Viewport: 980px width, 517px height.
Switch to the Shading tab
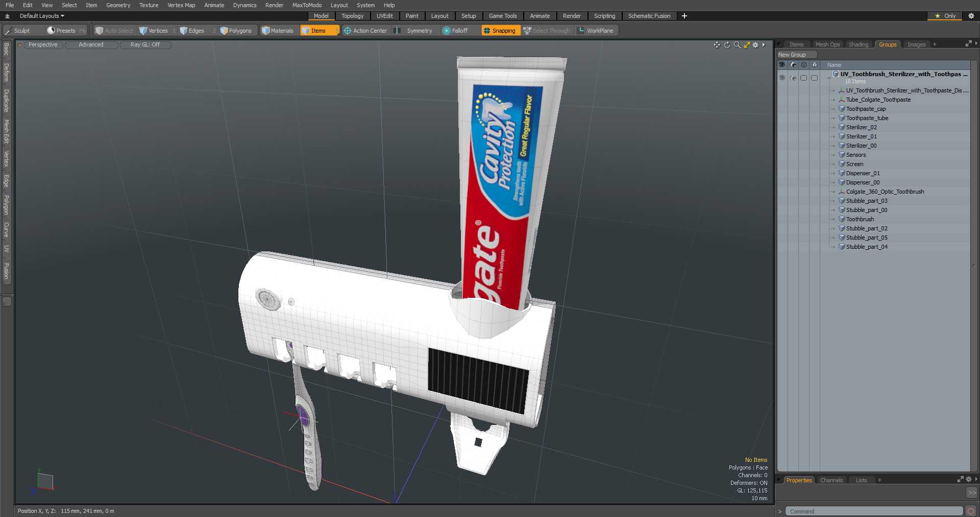click(x=858, y=44)
